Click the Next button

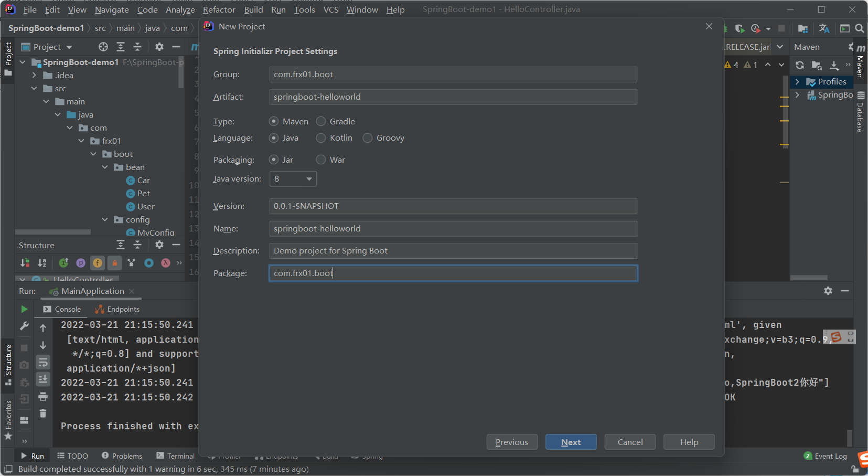(x=571, y=442)
